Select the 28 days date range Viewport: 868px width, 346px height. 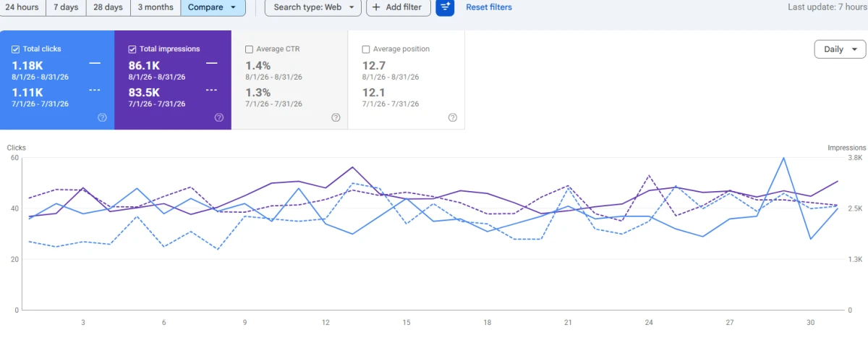coord(108,7)
